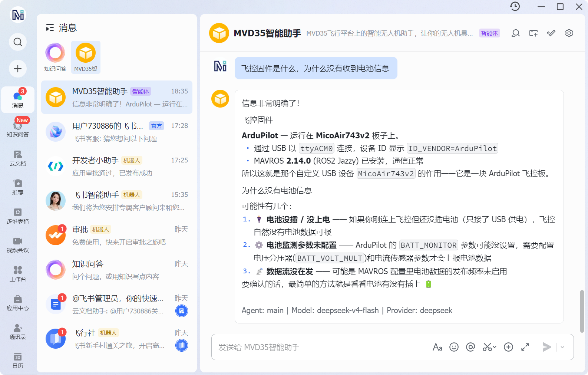588x375 pixels.
Task: Open the @飞书管理员 conversation
Action: (x=117, y=304)
